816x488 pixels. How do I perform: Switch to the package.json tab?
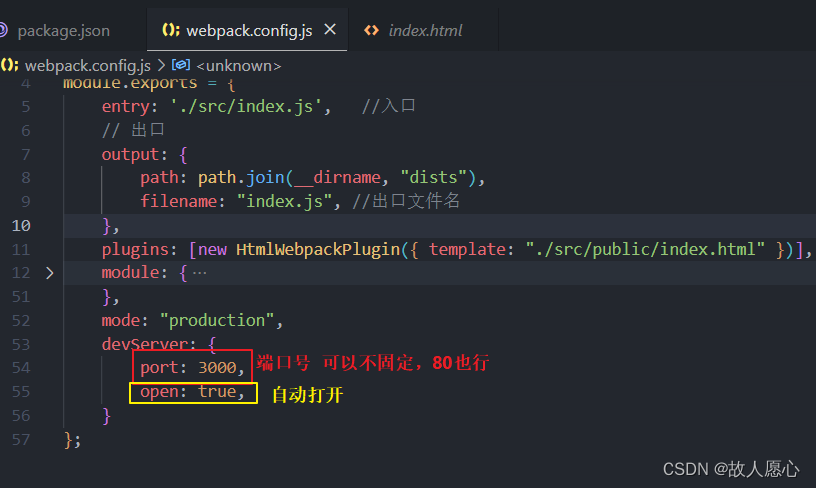click(x=63, y=31)
